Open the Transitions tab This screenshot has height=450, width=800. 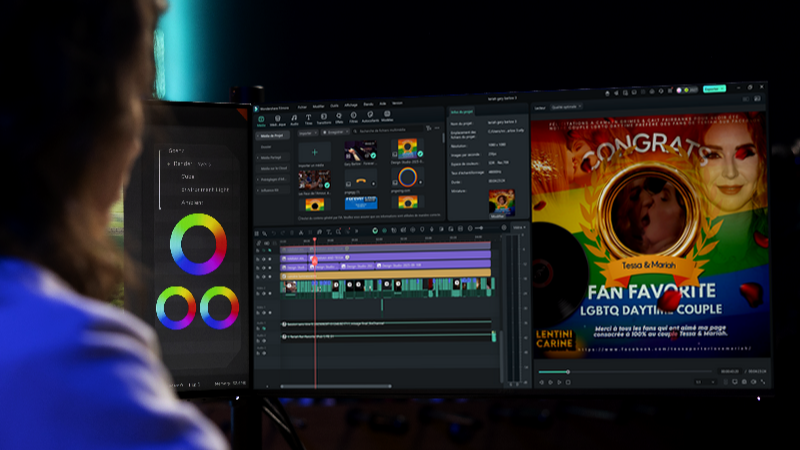coord(324,119)
